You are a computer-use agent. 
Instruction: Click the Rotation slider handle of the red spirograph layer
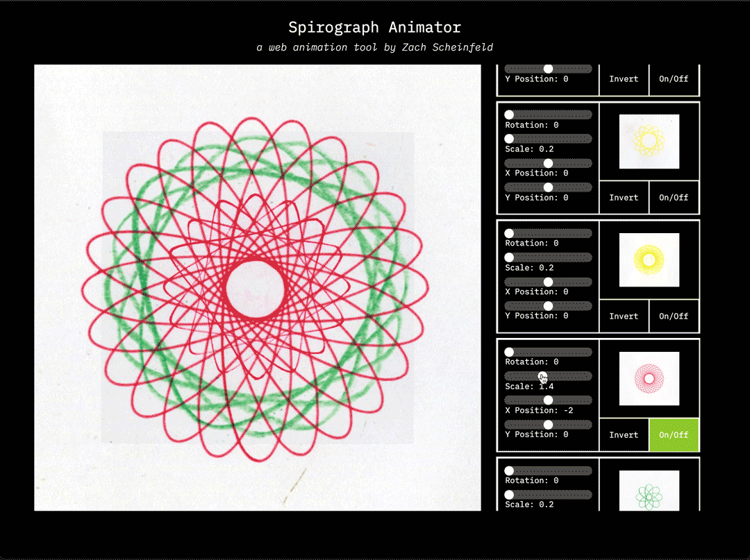[510, 352]
